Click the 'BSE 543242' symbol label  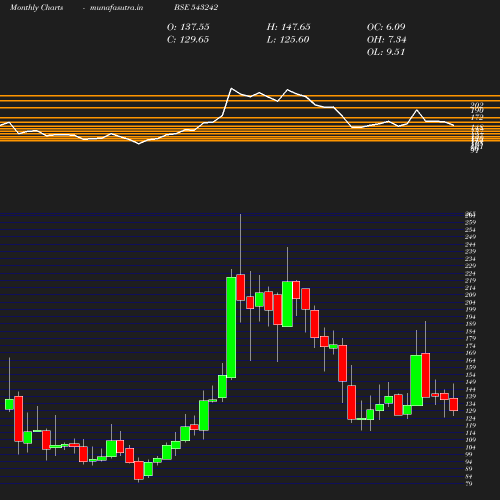(x=196, y=7)
